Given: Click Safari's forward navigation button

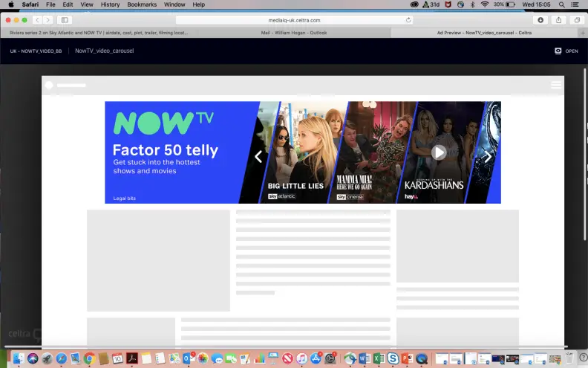Looking at the screenshot, I should pos(48,20).
